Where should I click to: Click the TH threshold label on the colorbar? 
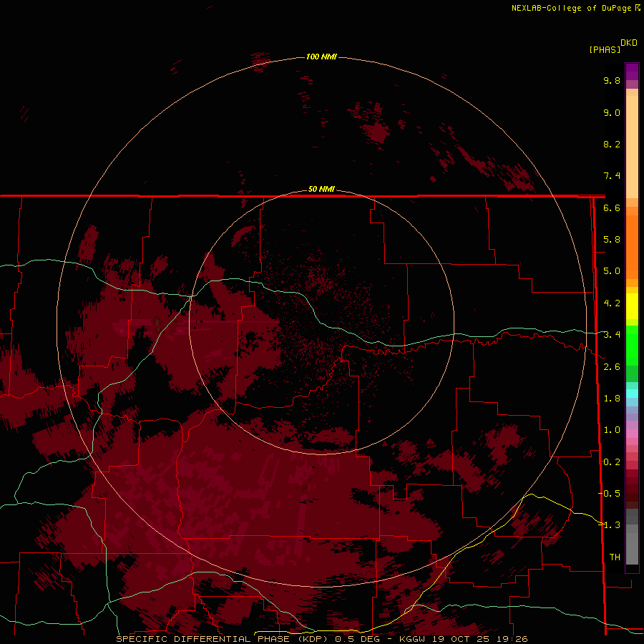point(615,557)
